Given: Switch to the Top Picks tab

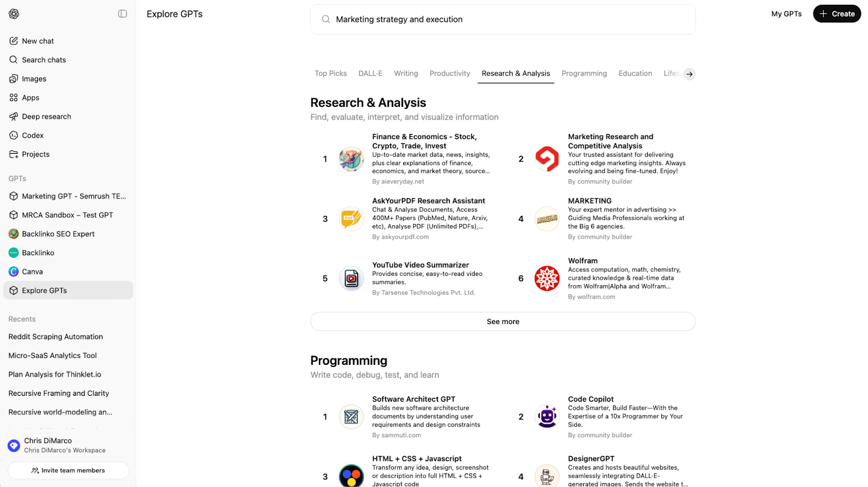Looking at the screenshot, I should tap(330, 73).
